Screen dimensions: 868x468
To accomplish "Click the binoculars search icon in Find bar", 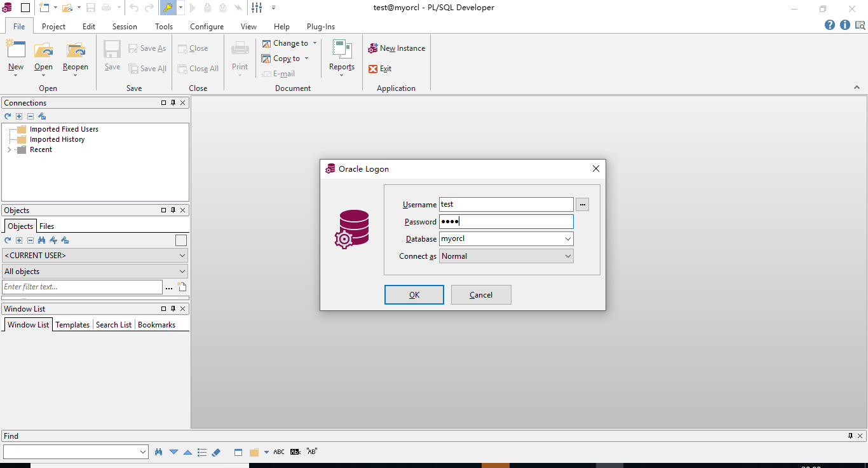I will point(159,452).
